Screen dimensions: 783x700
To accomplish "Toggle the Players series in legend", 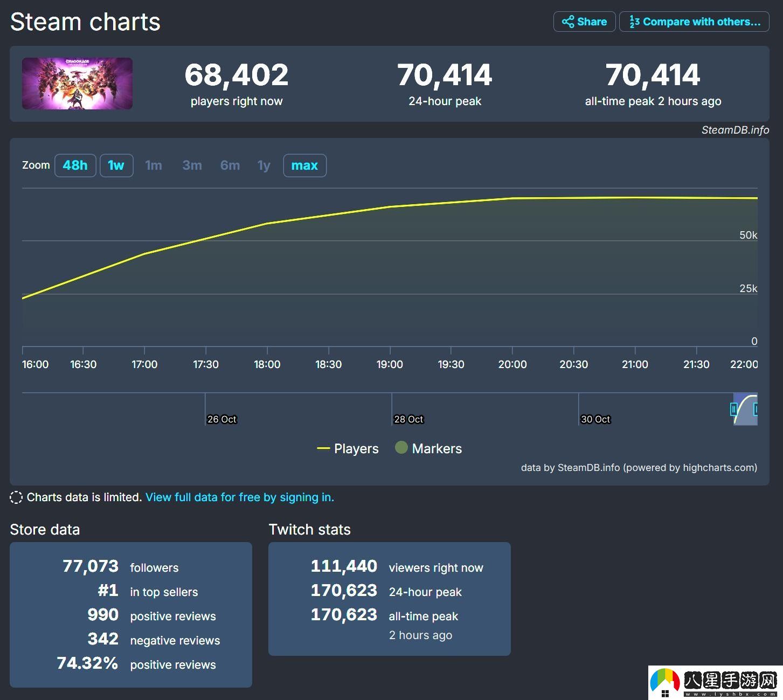I will (x=348, y=448).
